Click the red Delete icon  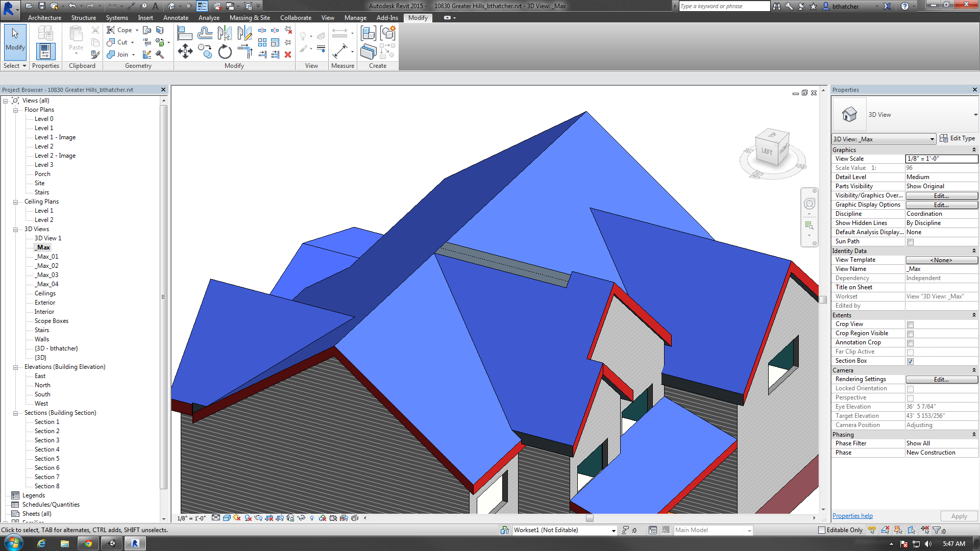point(288,55)
